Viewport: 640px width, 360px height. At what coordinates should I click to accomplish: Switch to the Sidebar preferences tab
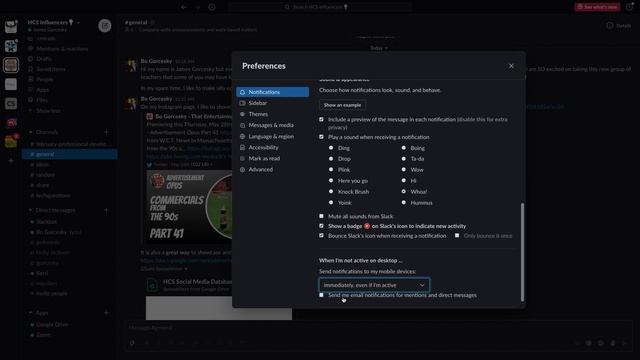click(272, 103)
